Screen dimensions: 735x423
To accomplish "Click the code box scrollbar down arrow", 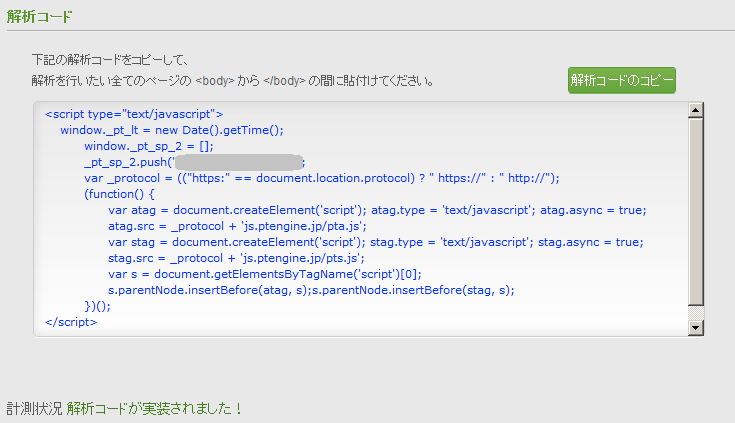I will click(696, 327).
